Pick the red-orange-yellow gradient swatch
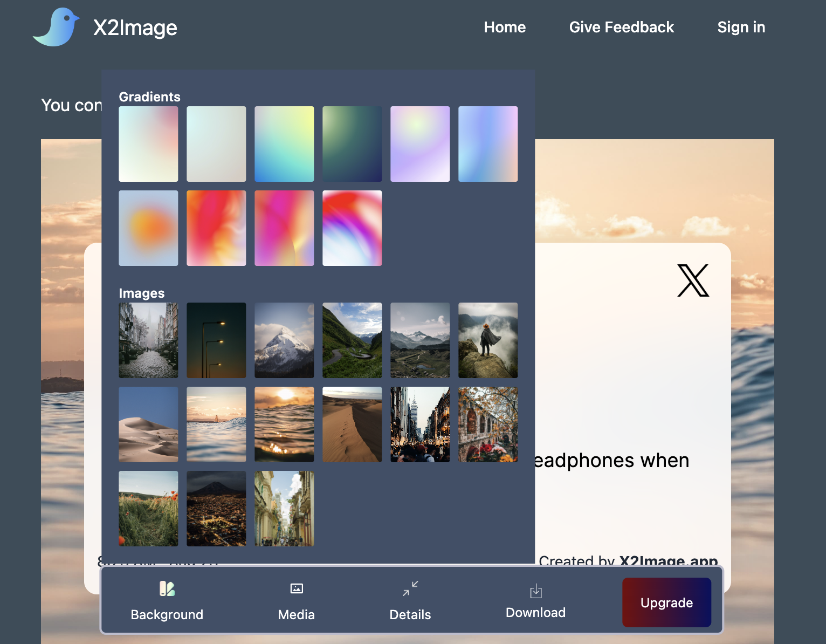Viewport: 826px width, 644px height. 216,228
